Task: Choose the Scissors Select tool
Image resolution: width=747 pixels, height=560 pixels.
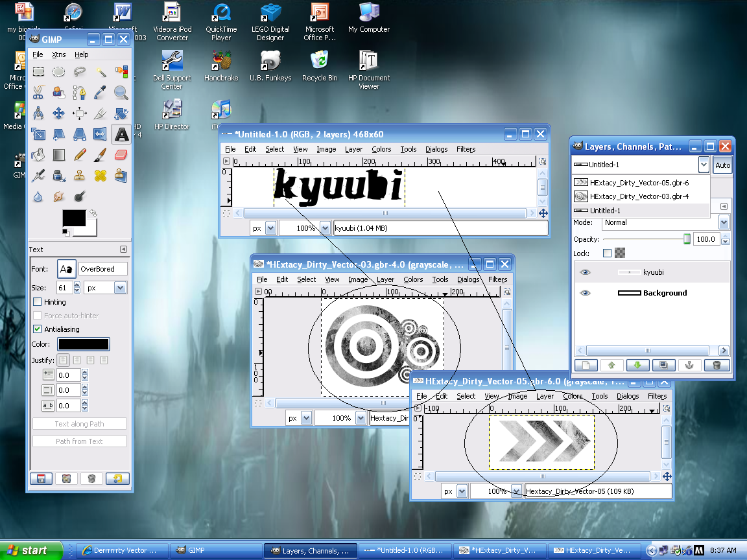Action: click(38, 93)
